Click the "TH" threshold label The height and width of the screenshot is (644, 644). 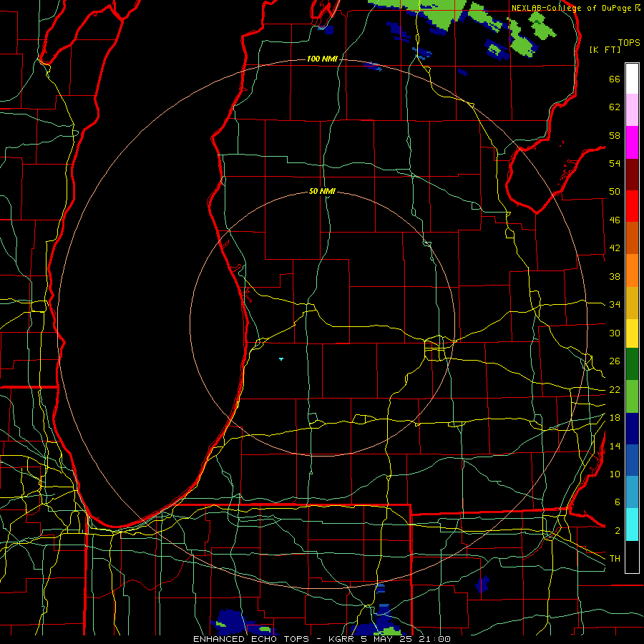(615, 559)
